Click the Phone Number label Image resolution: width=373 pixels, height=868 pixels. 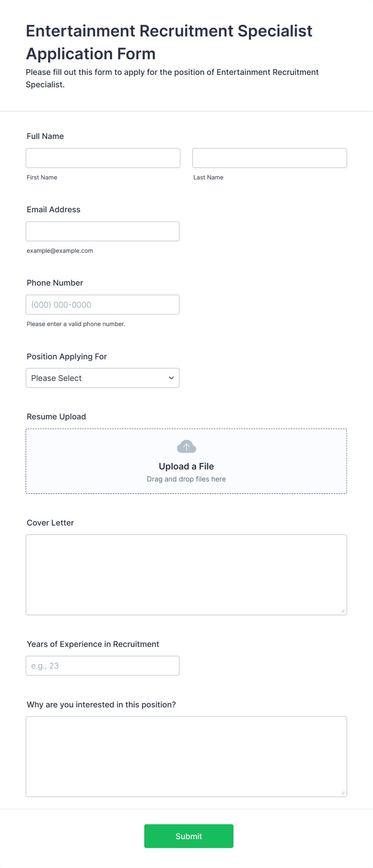coord(55,283)
